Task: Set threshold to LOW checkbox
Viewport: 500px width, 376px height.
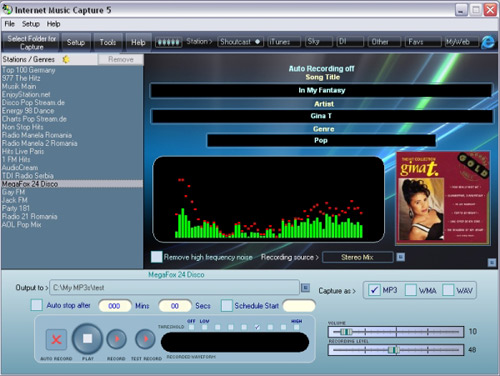Action: 204,327
